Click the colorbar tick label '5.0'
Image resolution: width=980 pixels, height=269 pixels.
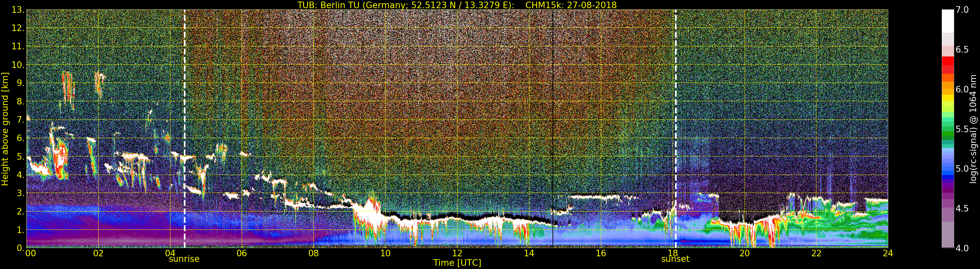(962, 168)
